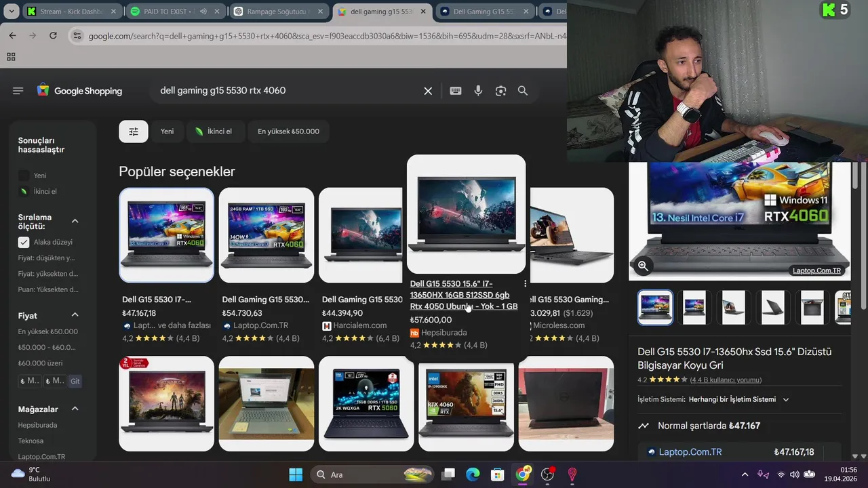Submit search with the magnifier icon

click(523, 91)
